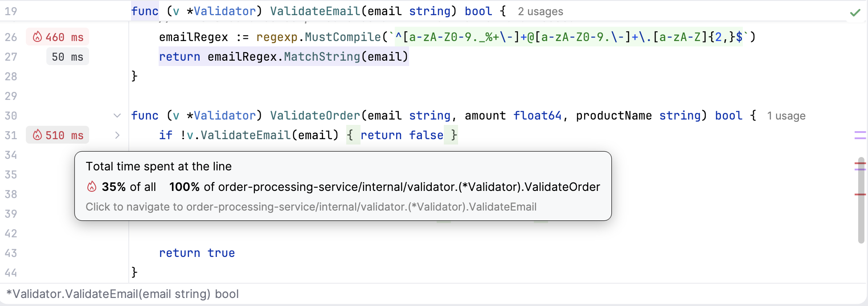Click flame icon in the 460 ms badge
The image size is (868, 306).
click(37, 37)
